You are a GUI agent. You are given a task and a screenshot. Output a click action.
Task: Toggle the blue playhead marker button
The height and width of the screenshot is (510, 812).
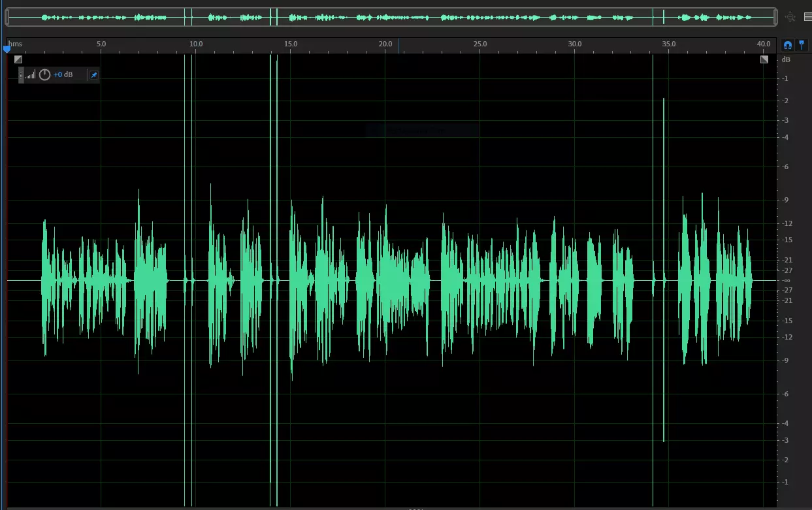pyautogui.click(x=802, y=44)
